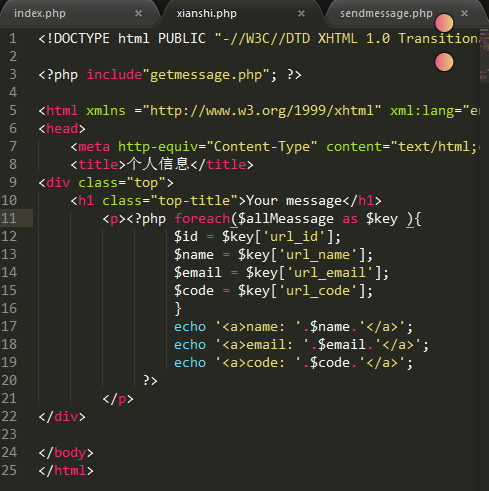
Task: Place cursor in the DOCTYPE declaration
Action: [259, 38]
